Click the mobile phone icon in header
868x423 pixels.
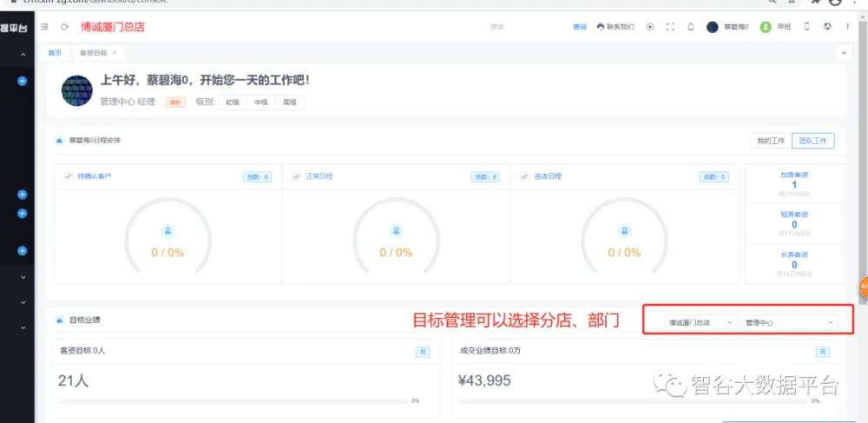pyautogui.click(x=806, y=27)
